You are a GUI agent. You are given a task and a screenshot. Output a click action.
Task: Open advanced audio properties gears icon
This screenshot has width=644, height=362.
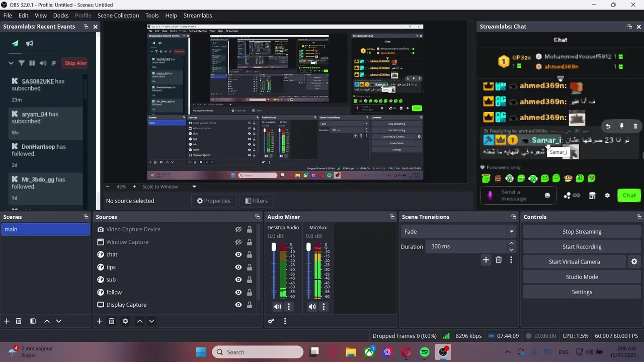click(271, 321)
